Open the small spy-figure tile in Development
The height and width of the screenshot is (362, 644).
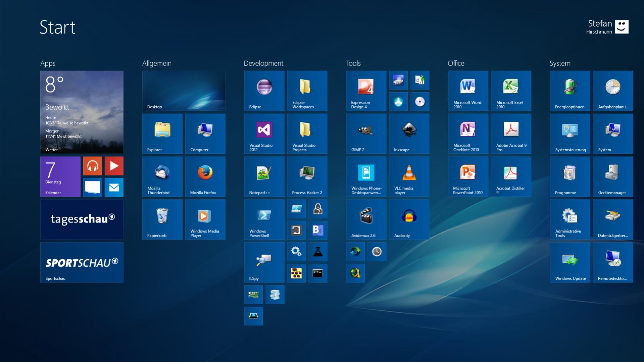pos(318,209)
